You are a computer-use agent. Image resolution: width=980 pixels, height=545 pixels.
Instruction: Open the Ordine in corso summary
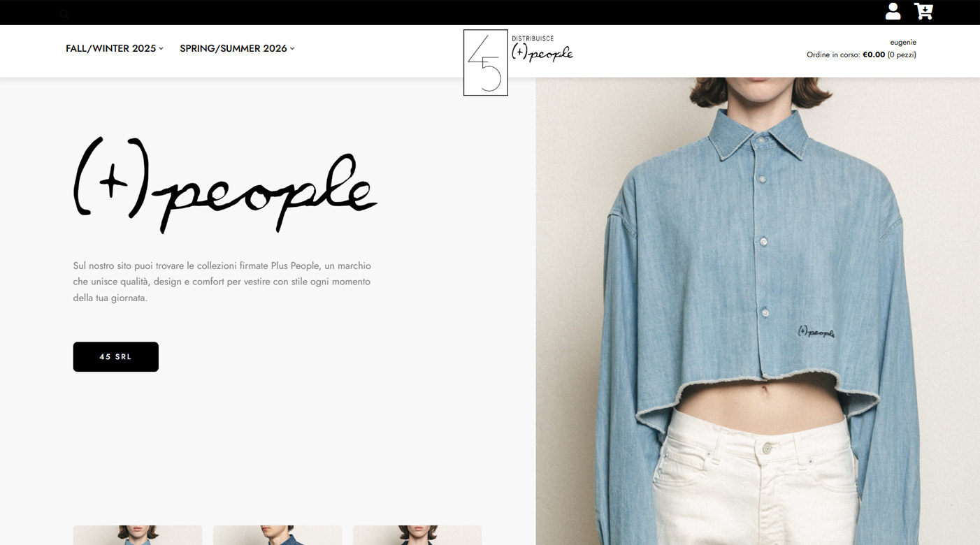[x=861, y=54]
